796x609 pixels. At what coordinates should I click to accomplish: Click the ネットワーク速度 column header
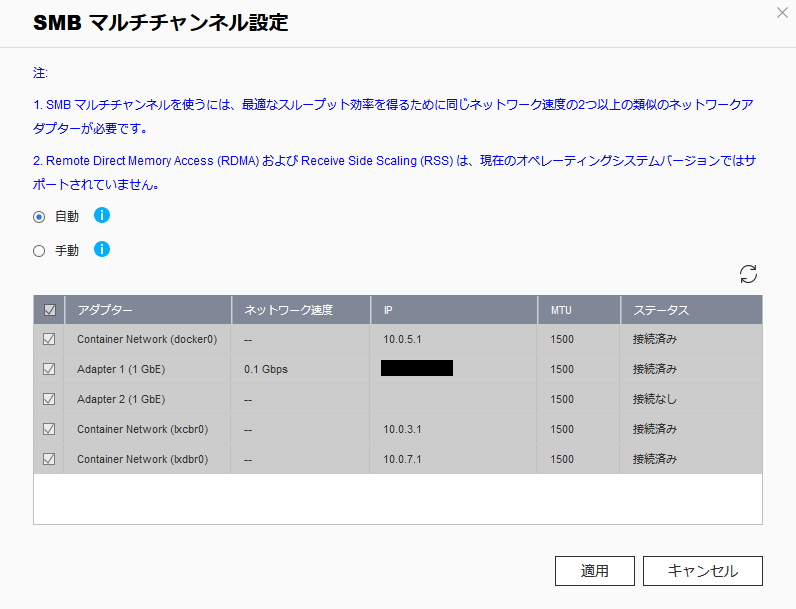click(x=288, y=310)
